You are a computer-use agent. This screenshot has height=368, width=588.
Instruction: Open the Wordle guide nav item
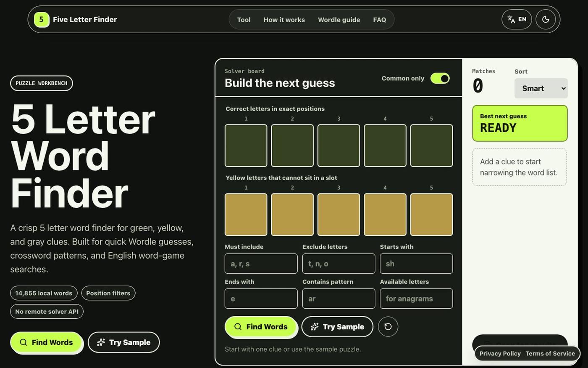tap(339, 20)
